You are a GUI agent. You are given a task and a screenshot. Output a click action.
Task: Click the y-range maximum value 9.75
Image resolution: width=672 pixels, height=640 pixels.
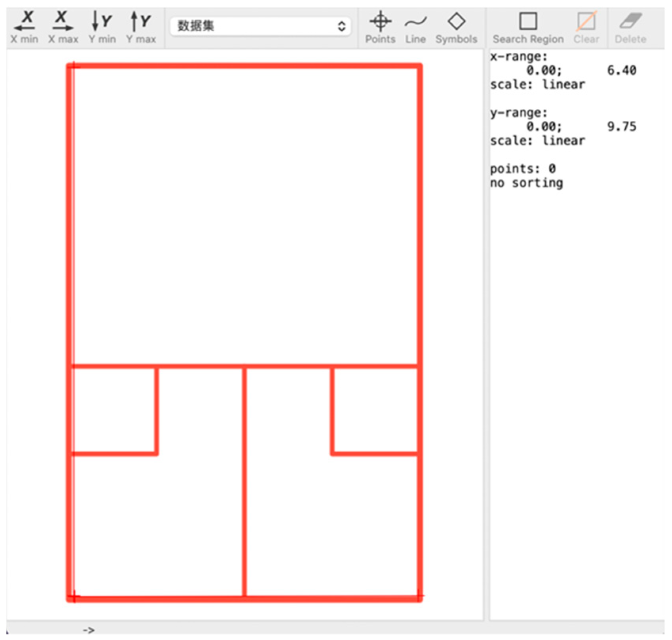pyautogui.click(x=621, y=127)
